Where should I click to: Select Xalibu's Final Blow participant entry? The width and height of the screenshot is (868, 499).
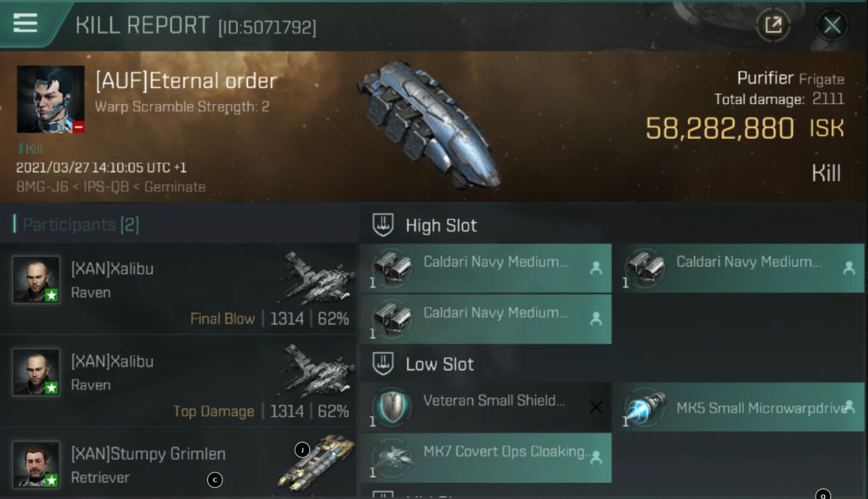click(178, 289)
